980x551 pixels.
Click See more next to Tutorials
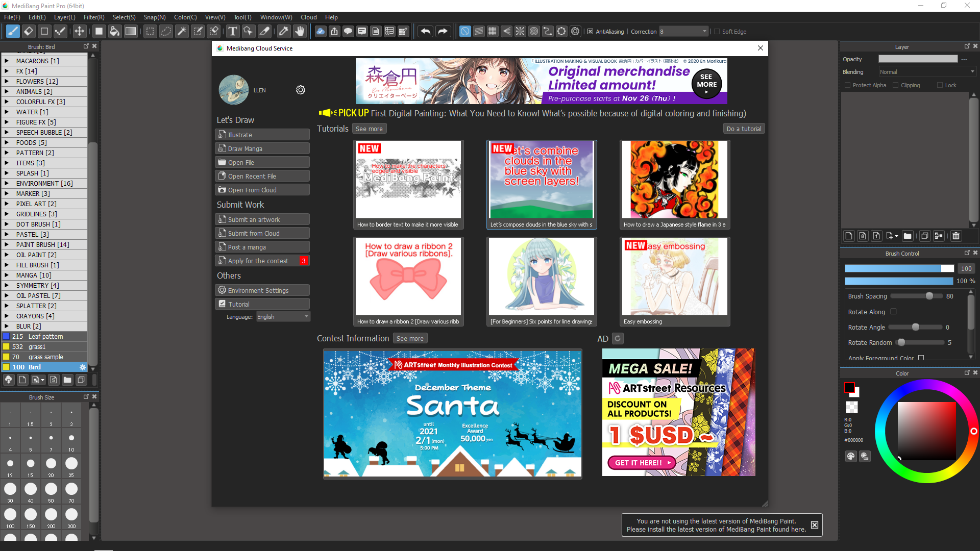point(369,129)
